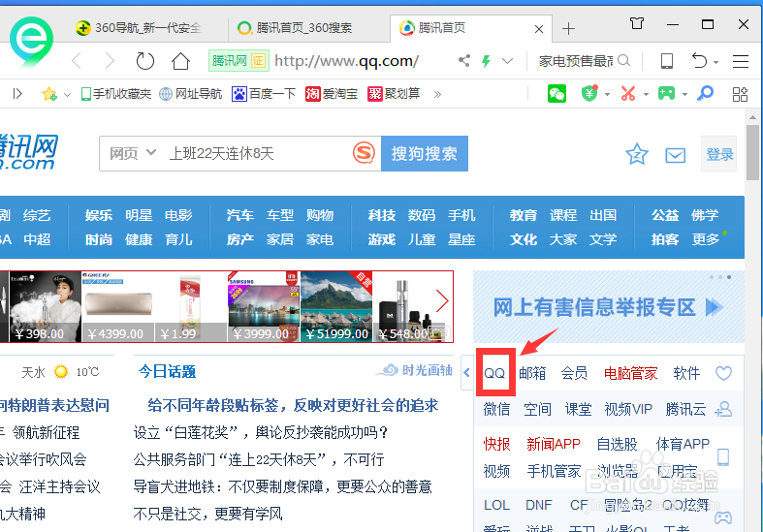The width and height of the screenshot is (763, 532).
Task: Click the add-user icon beside 腾讯云
Action: (x=723, y=409)
